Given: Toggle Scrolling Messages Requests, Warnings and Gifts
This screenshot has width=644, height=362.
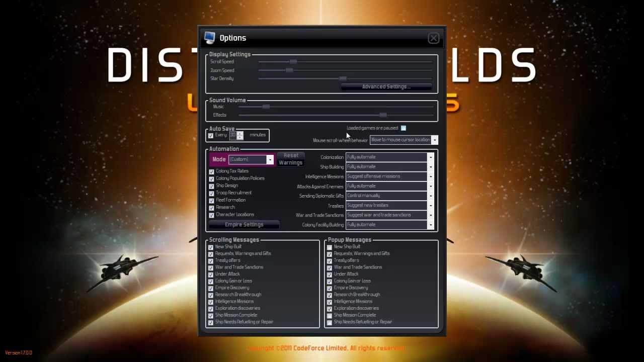Looking at the screenshot, I should pos(211,254).
